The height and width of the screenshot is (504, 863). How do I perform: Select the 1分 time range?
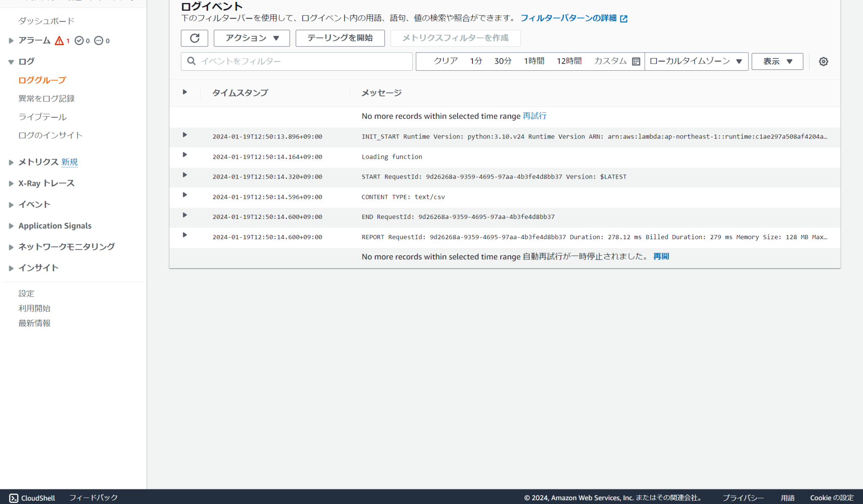point(475,61)
